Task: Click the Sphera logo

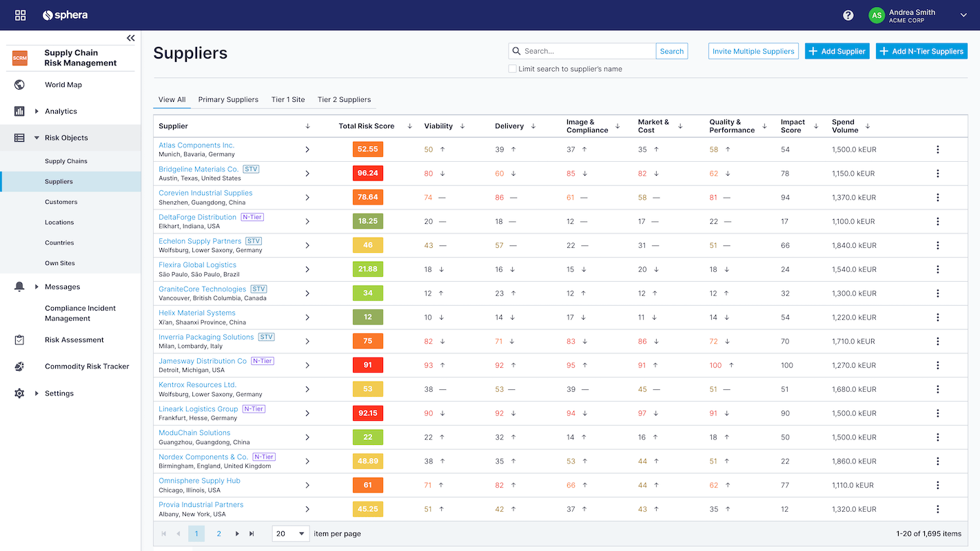Action: pyautogui.click(x=65, y=14)
